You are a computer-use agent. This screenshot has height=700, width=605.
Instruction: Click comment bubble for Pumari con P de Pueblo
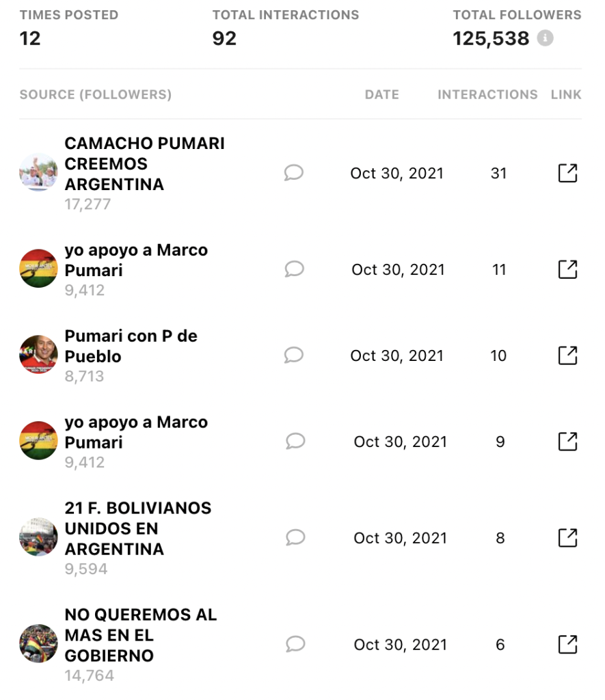[x=294, y=355]
